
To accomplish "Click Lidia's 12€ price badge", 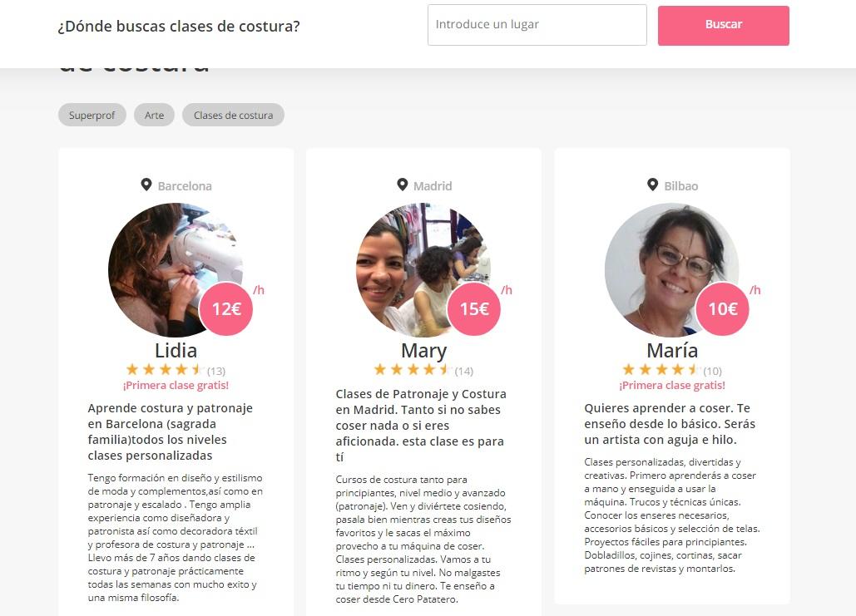I will pyautogui.click(x=226, y=308).
